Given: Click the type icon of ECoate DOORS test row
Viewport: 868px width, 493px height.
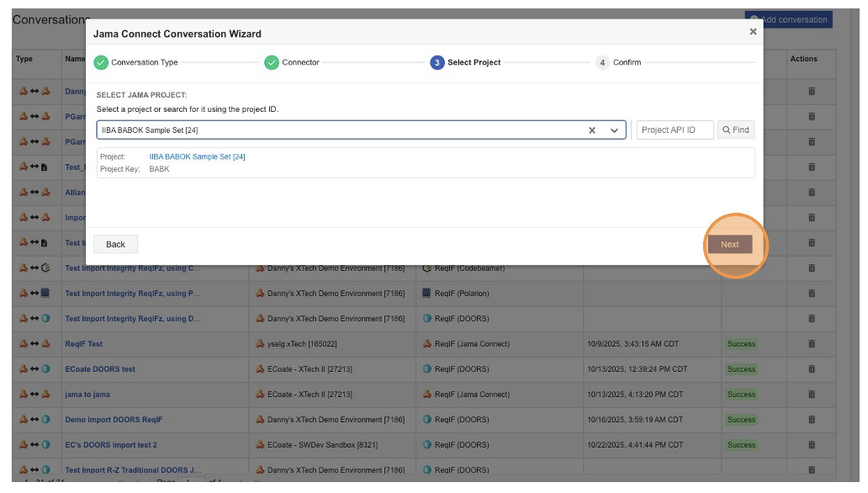Looking at the screenshot, I should (x=34, y=369).
